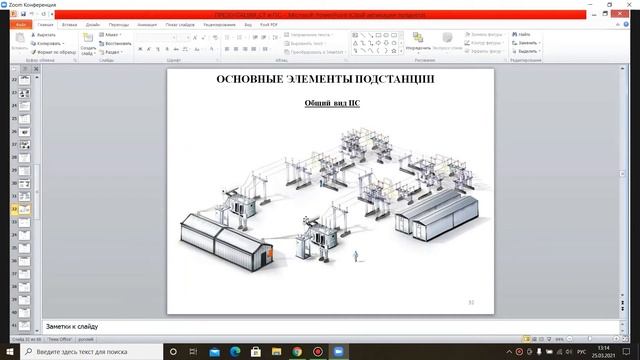Toggle Bold (Ж) formatting
The image size is (640, 360).
(140, 49)
